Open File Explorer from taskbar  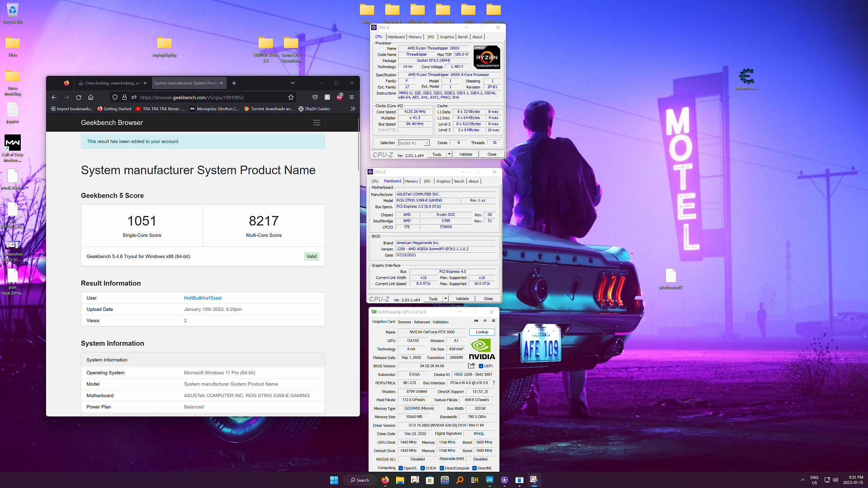(400, 480)
